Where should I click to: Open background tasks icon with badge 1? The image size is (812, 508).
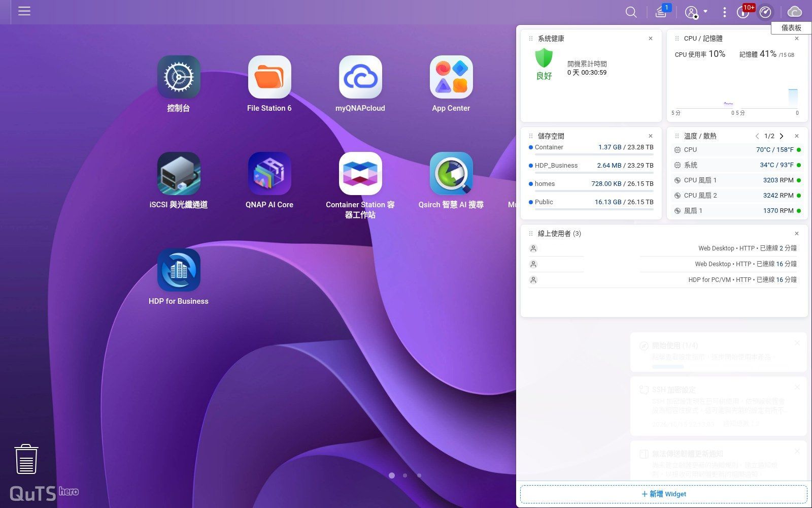pos(661,12)
